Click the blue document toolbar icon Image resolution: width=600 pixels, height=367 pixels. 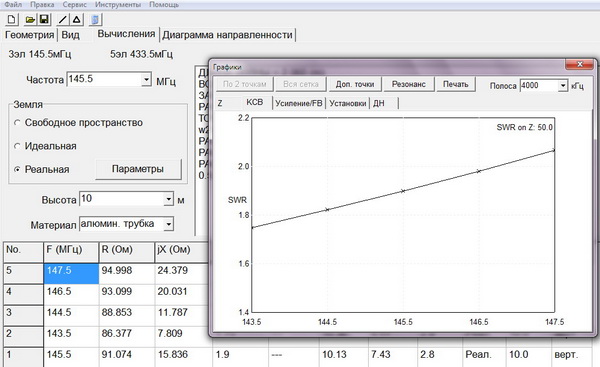[x=95, y=20]
